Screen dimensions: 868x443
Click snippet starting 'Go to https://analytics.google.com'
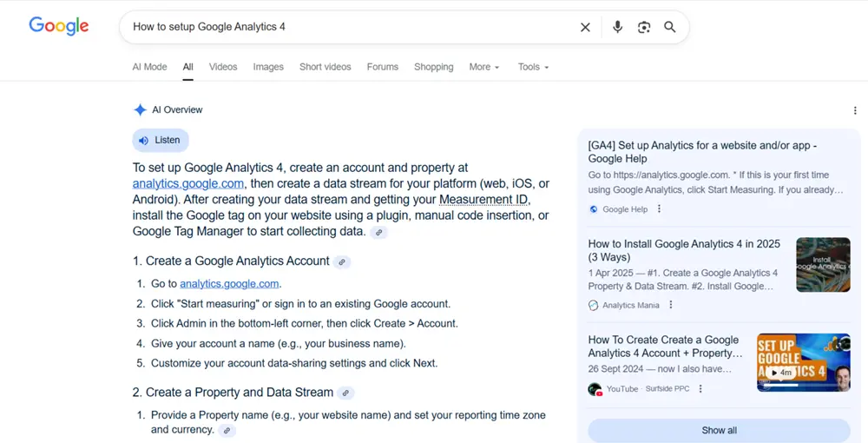point(716,182)
